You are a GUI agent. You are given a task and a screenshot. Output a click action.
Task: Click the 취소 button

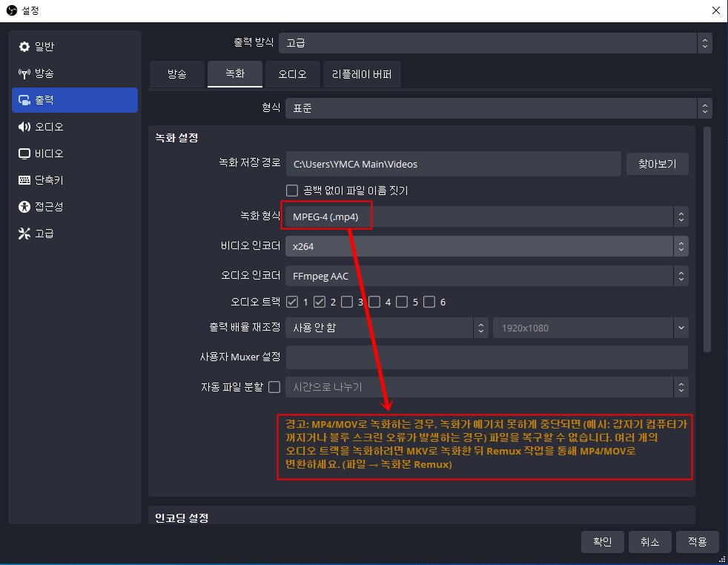649,542
